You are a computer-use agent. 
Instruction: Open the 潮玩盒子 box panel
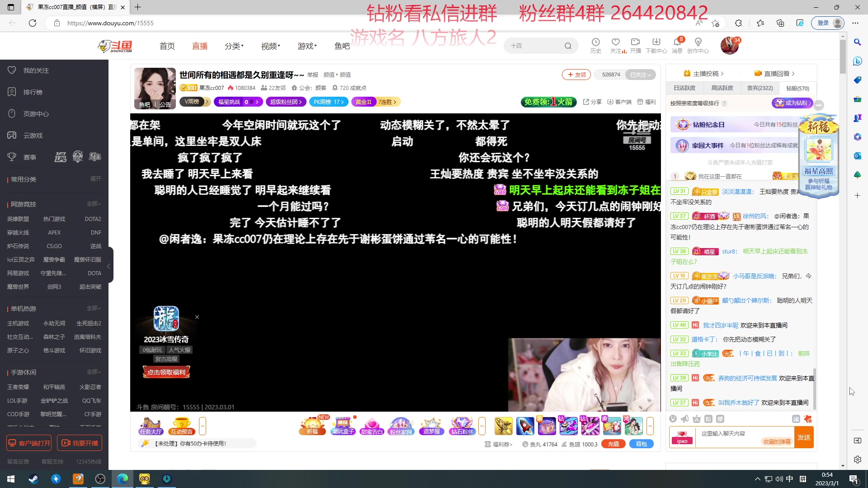343,425
